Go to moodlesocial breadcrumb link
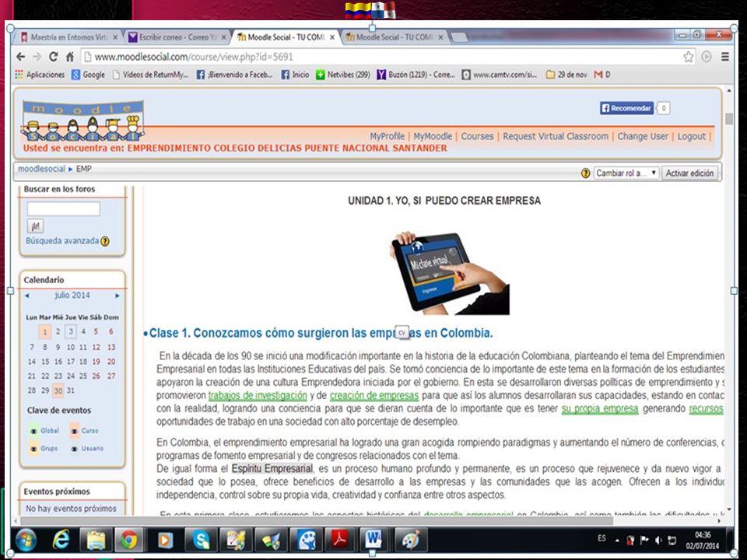The image size is (747, 560). [x=41, y=169]
